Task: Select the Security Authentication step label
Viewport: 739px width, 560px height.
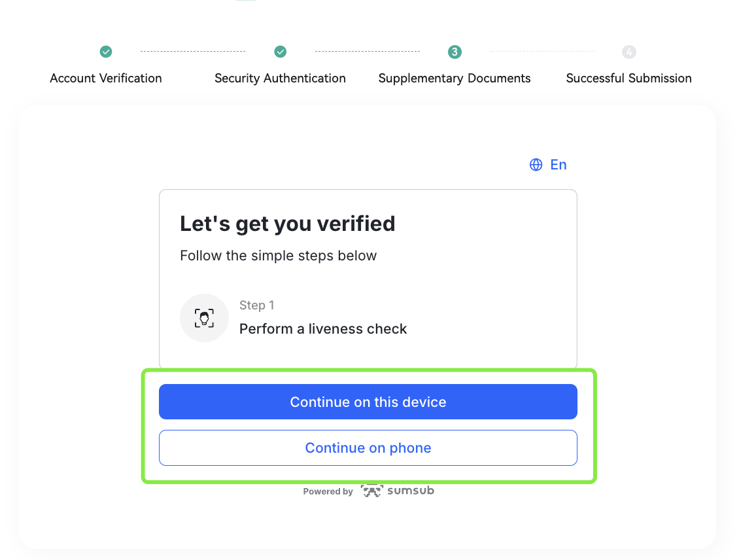Action: pos(281,79)
